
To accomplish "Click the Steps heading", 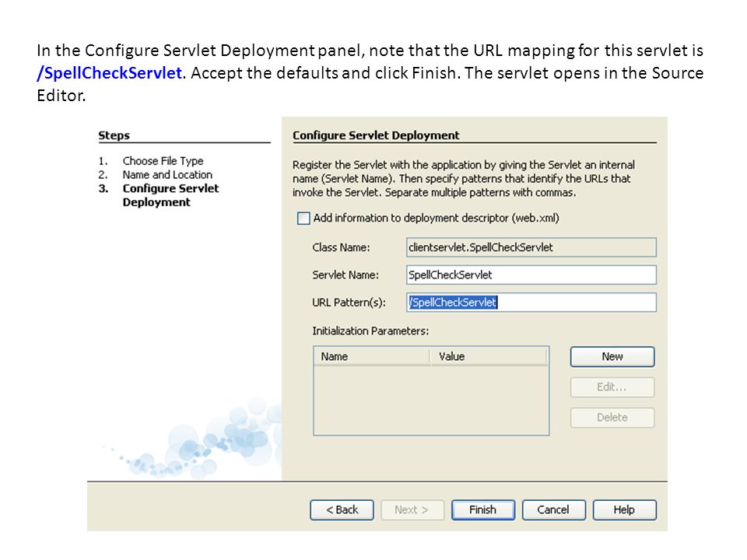I will pos(114,135).
